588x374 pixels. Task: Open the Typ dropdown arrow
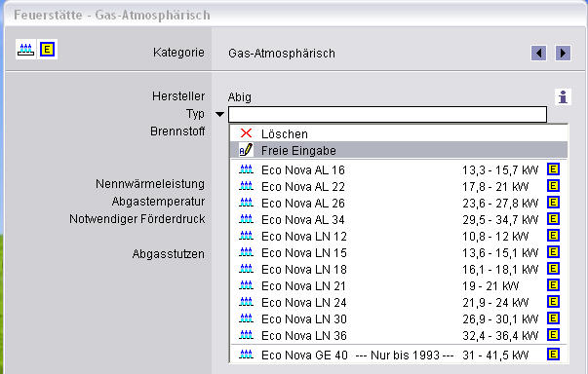point(219,114)
